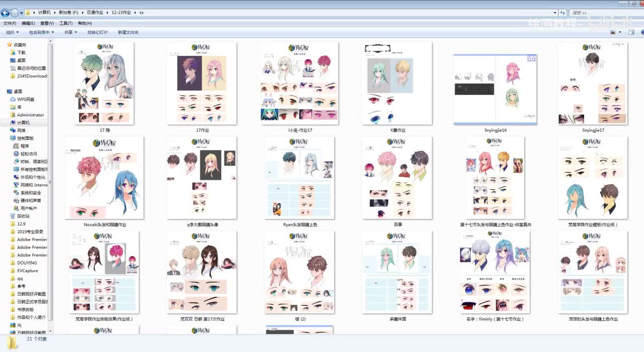Select the Ryan头发眼睛上色 thumbnail

[x=300, y=178]
